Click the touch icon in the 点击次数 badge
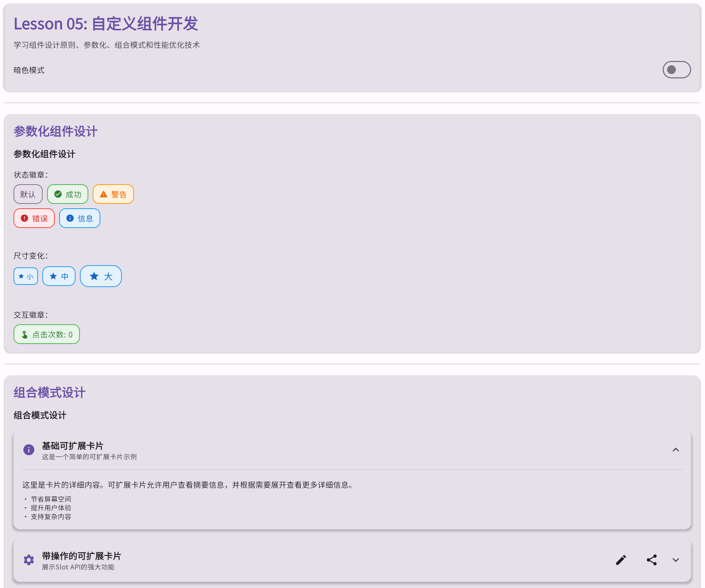 point(24,334)
